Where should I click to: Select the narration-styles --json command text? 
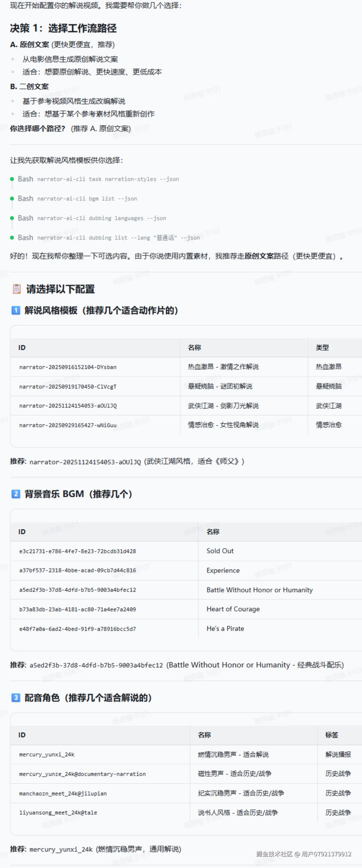(108, 179)
